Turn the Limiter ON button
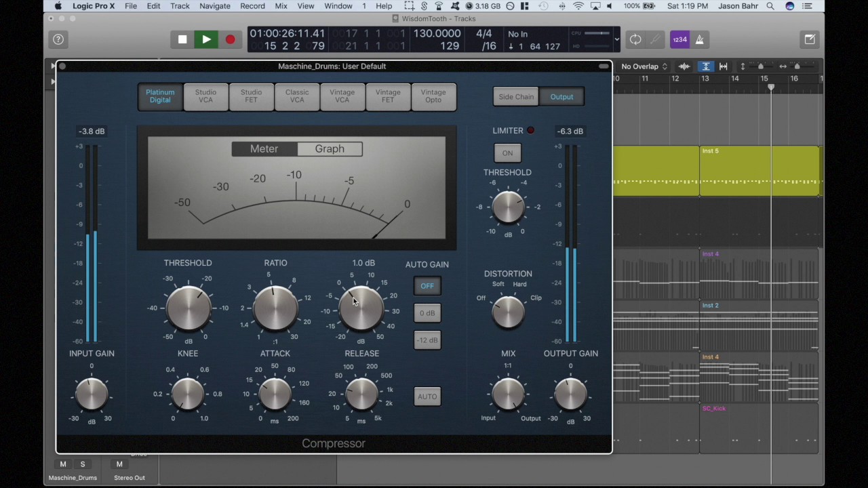This screenshot has width=868, height=488. pos(507,153)
